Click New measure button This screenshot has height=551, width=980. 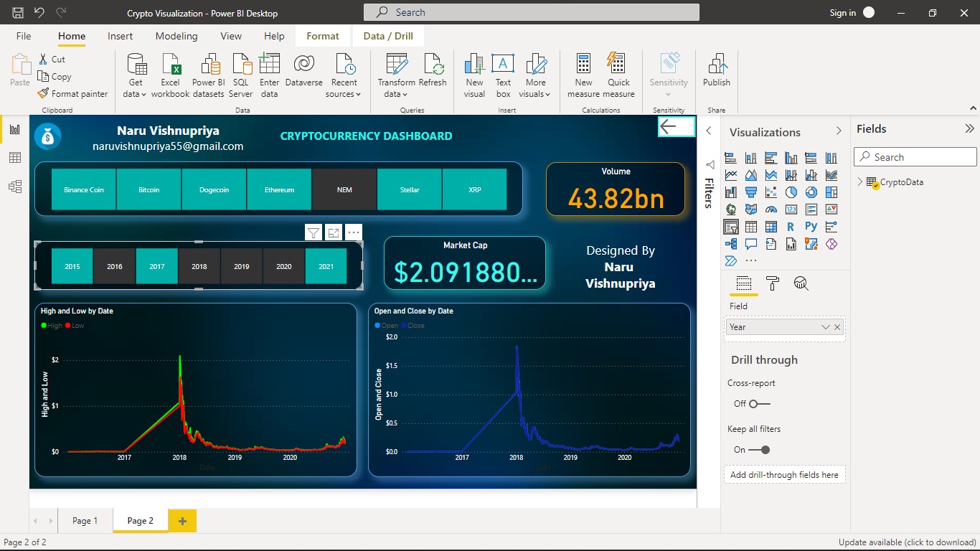[x=584, y=75]
